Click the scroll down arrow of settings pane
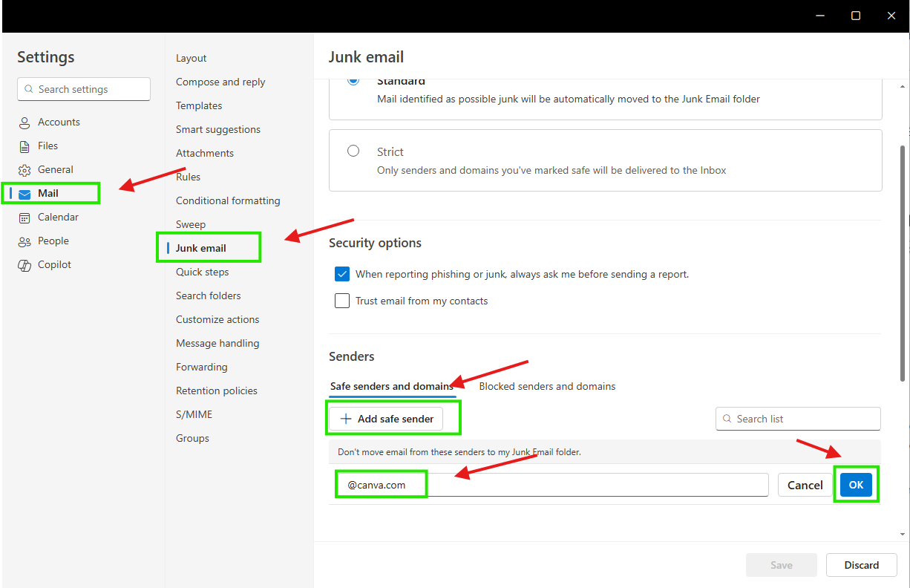 [903, 534]
